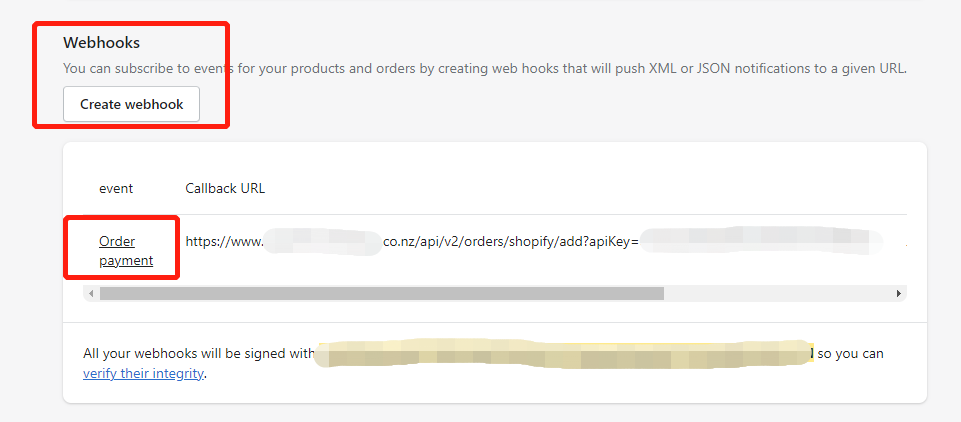
Task: Click the blurred apiKey value in the URL
Action: tap(761, 241)
